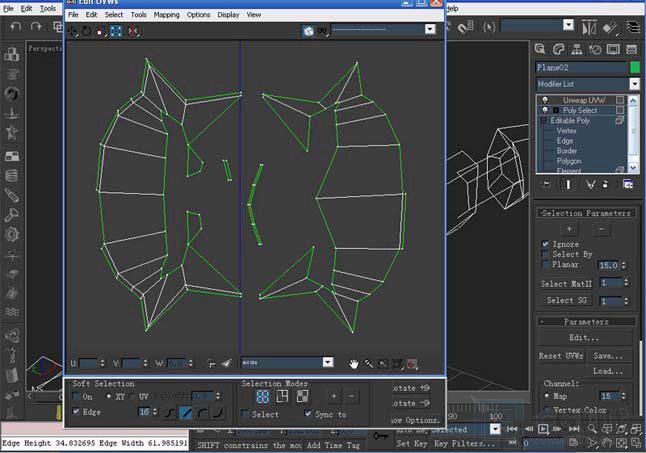
Task: Toggle the Lock Selected Vertices icon
Action: point(212,363)
